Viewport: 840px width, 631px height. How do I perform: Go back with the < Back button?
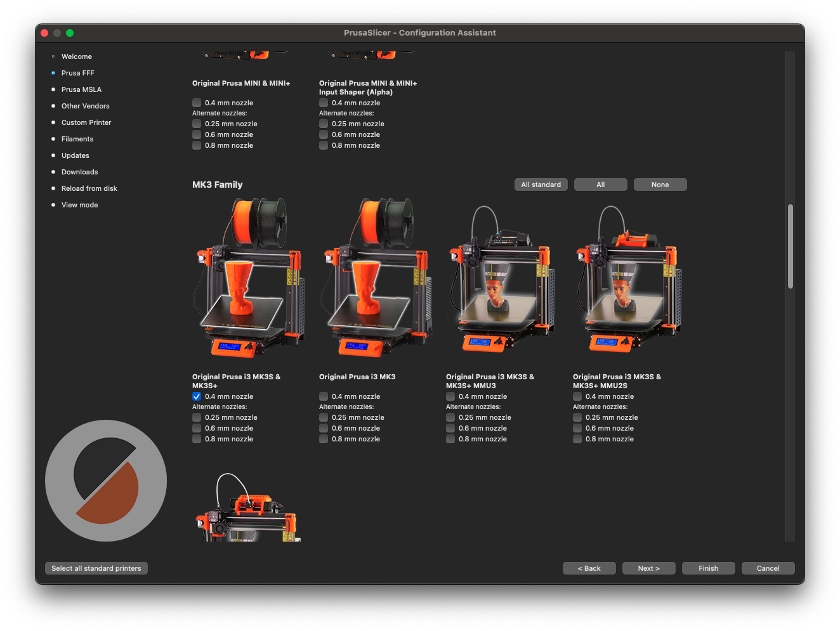pos(589,568)
